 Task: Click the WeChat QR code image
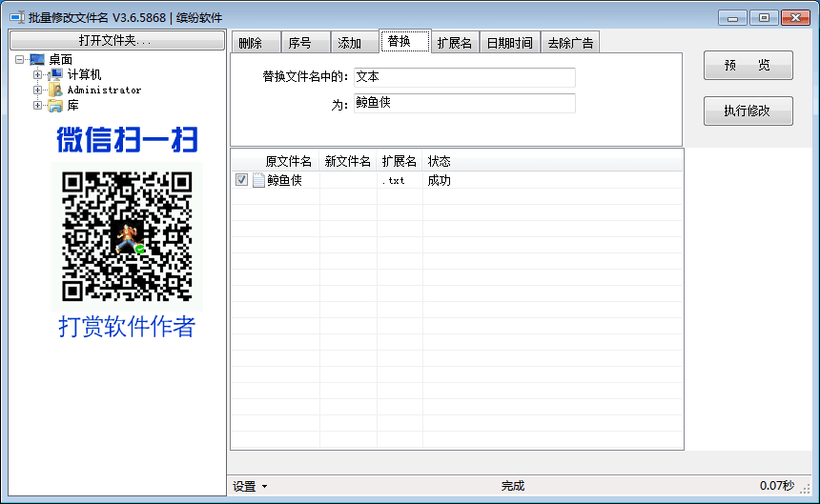[127, 236]
